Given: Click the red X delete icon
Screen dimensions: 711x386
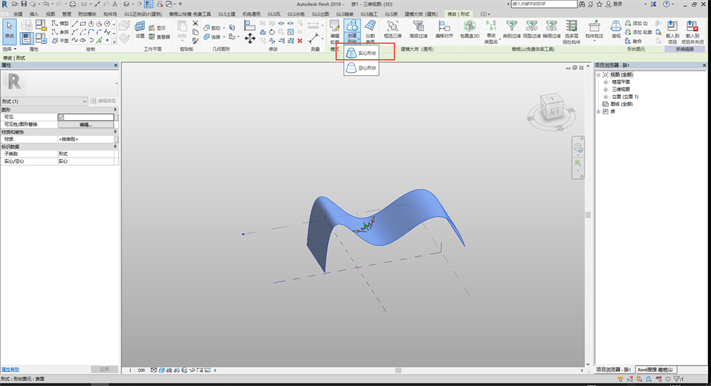Looking at the screenshot, I should pyautogui.click(x=300, y=41).
